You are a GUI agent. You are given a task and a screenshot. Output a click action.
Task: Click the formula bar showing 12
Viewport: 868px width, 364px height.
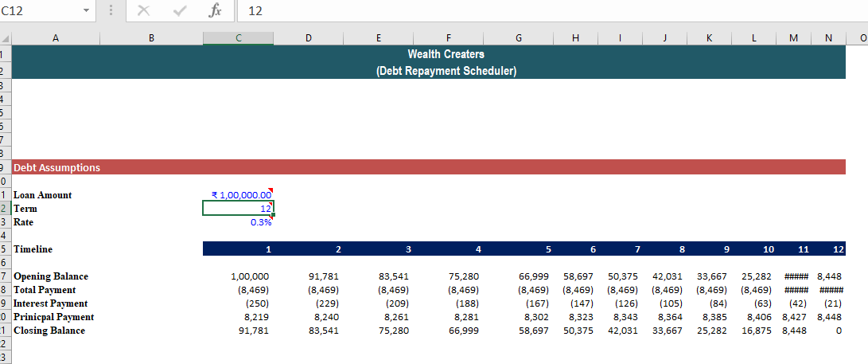(552, 10)
